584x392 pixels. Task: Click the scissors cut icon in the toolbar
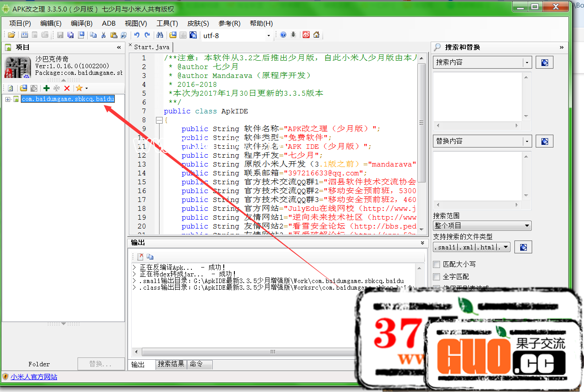[x=103, y=35]
